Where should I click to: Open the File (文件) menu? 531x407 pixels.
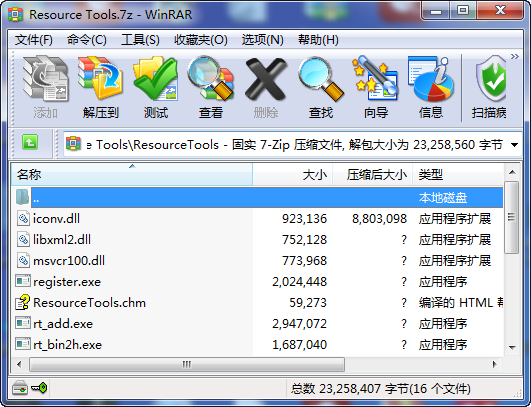(34, 40)
